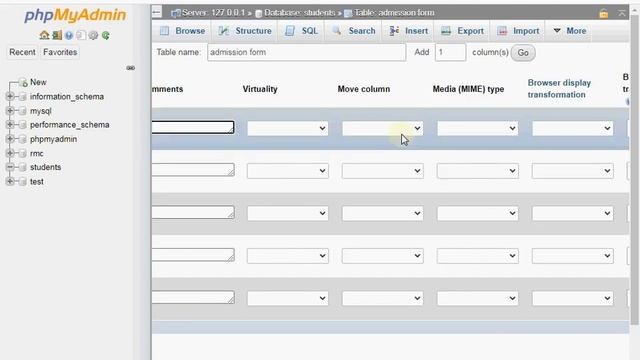Open Browser display transformation dropdown, first row
The height and width of the screenshot is (360, 640).
[x=573, y=129]
